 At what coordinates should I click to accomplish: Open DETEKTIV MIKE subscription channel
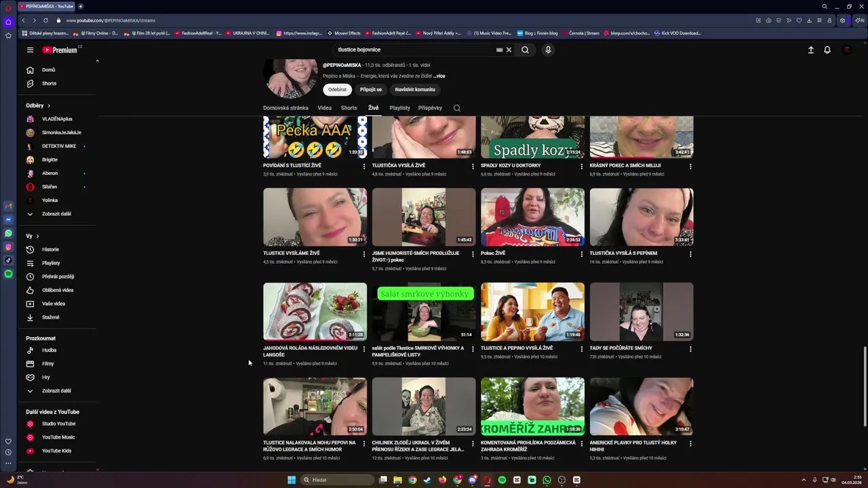[x=58, y=146]
